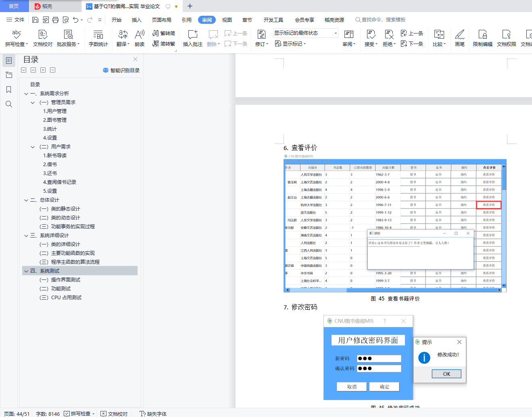Collapse the (一) 管理员需求 node
532x417 pixels.
33,102
